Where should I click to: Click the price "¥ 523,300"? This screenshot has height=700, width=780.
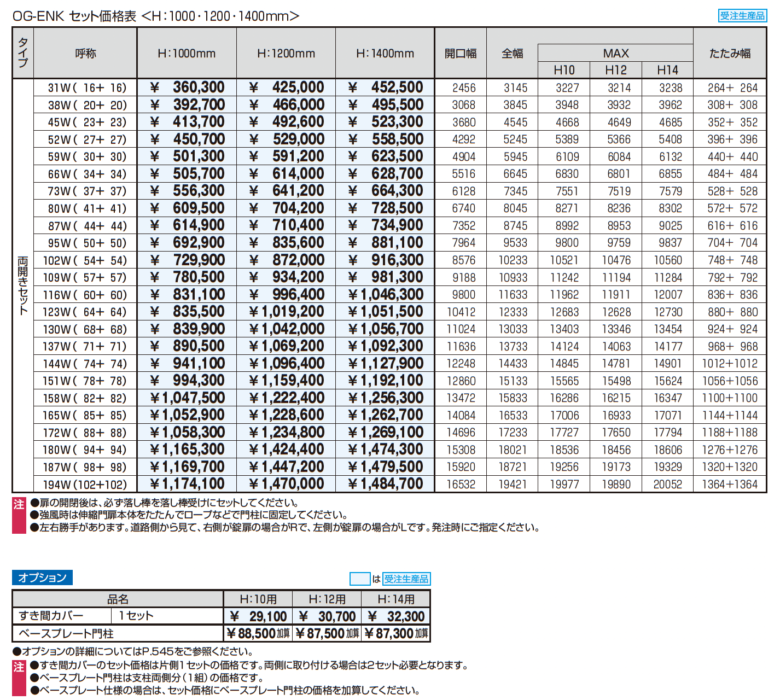[x=386, y=122]
